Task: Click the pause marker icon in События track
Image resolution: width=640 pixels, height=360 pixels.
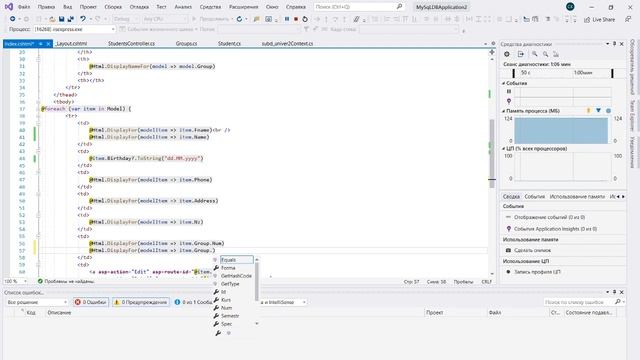Action: tap(509, 91)
